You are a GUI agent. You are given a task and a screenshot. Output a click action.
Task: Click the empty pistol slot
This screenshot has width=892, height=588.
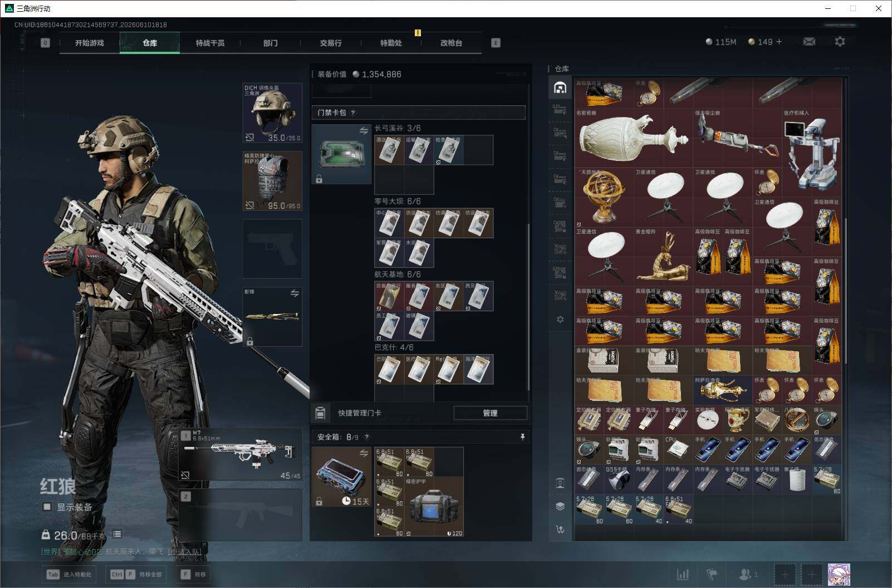273,248
